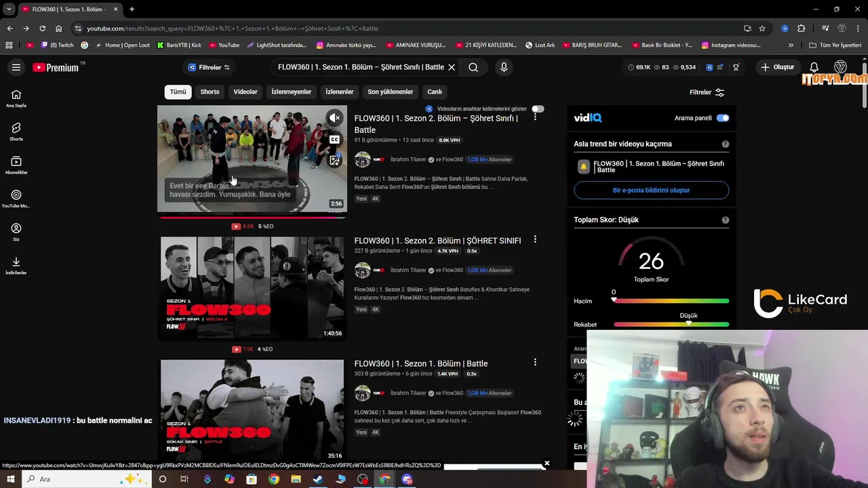The height and width of the screenshot is (488, 868).
Task: Open File Explorer from the taskbar
Action: point(296,479)
